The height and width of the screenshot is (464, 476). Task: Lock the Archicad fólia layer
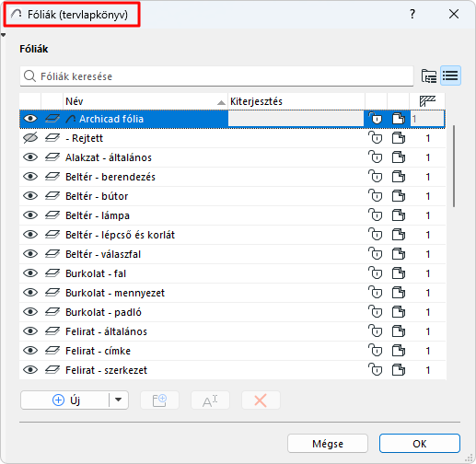376,119
